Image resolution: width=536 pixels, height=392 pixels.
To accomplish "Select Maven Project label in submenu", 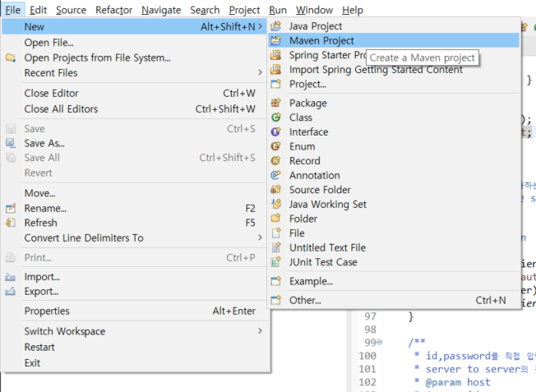I will tap(321, 40).
